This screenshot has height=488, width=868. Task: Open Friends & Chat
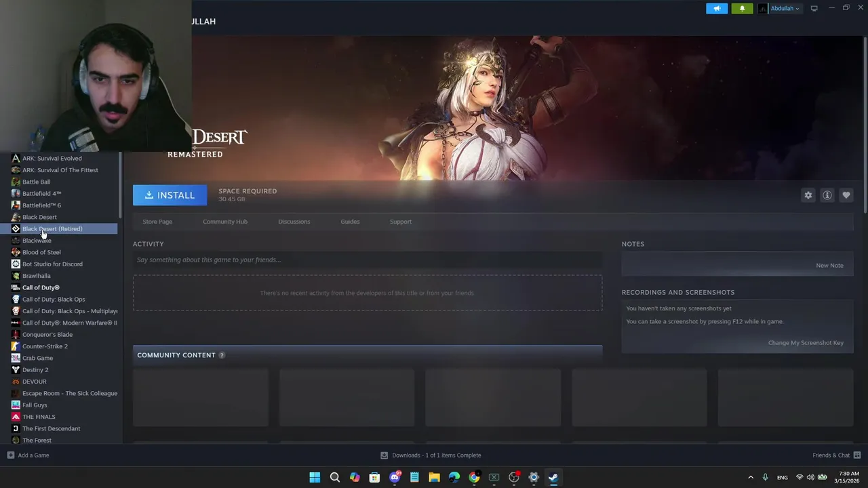click(837, 455)
